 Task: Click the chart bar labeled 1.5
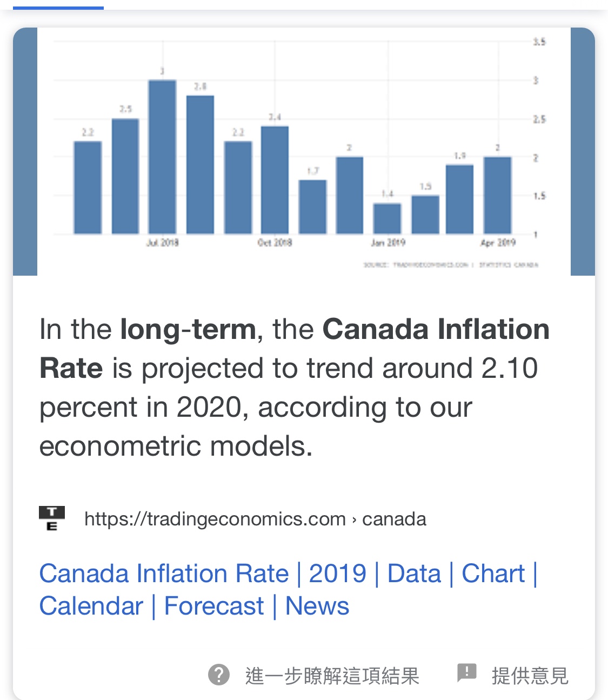[x=425, y=215]
